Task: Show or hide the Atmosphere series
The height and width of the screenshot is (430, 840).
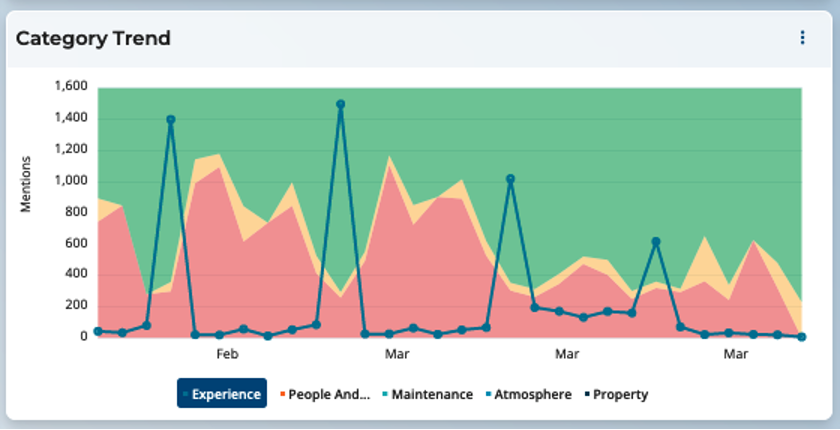Action: pos(532,394)
